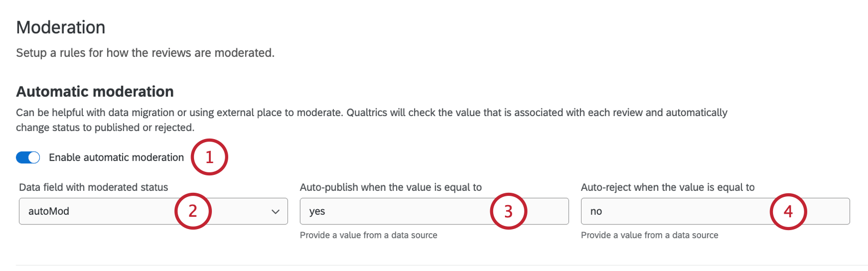Click the helper text below the Auto-publish field

click(x=368, y=235)
